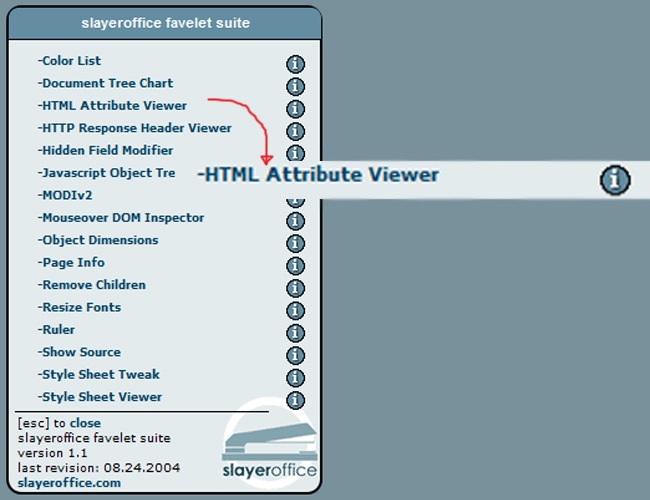Open Mouseover DOM Inspector
The image size is (650, 500).
[121, 218]
